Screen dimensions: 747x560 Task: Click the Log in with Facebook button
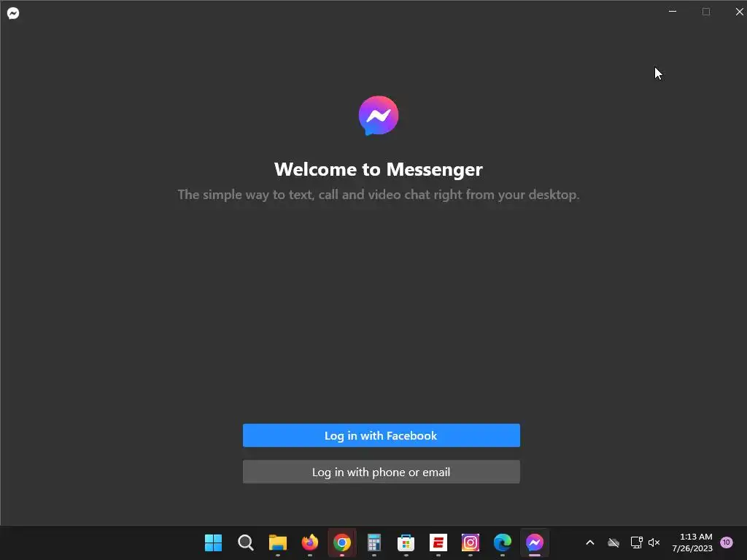(381, 435)
